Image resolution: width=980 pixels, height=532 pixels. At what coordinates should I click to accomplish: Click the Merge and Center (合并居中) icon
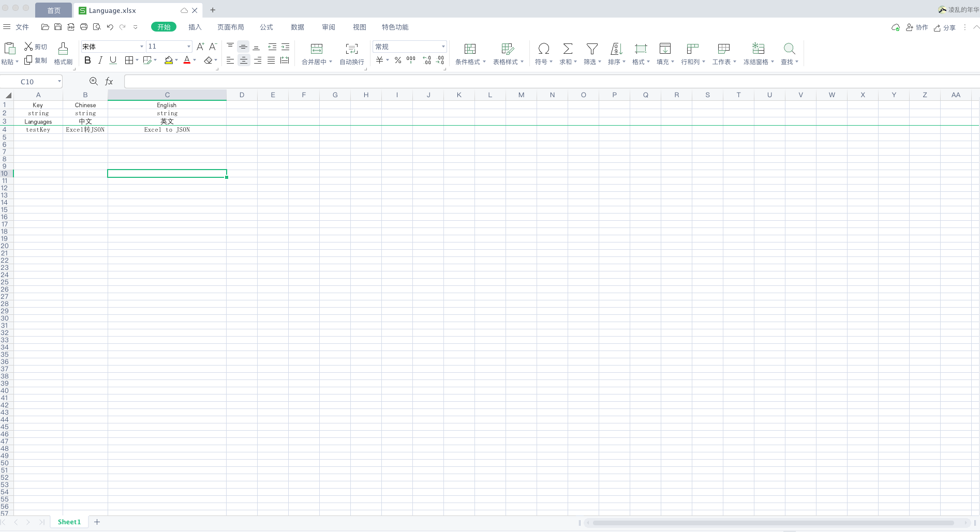316,49
